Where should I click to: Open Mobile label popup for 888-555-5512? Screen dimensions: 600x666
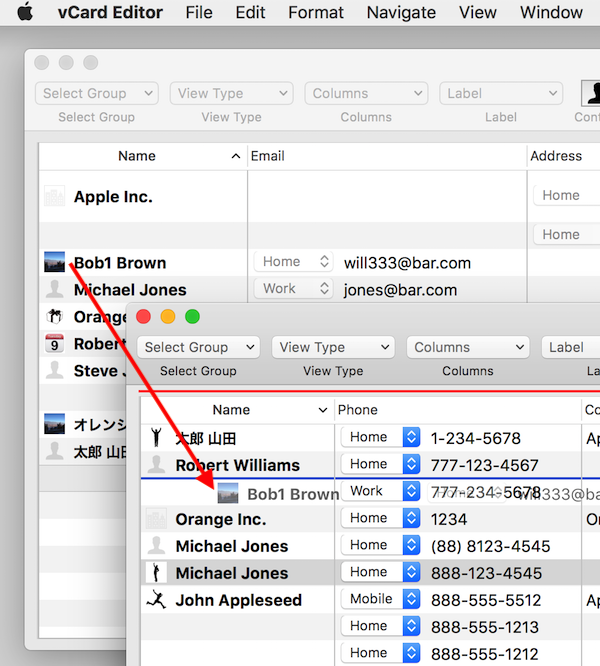point(381,599)
